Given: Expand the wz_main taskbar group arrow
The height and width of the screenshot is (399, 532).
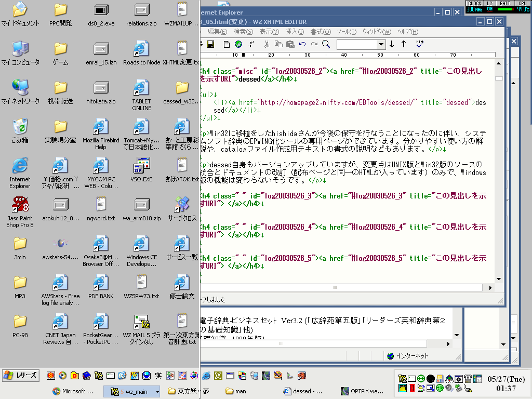Looking at the screenshot, I should click(157, 392).
